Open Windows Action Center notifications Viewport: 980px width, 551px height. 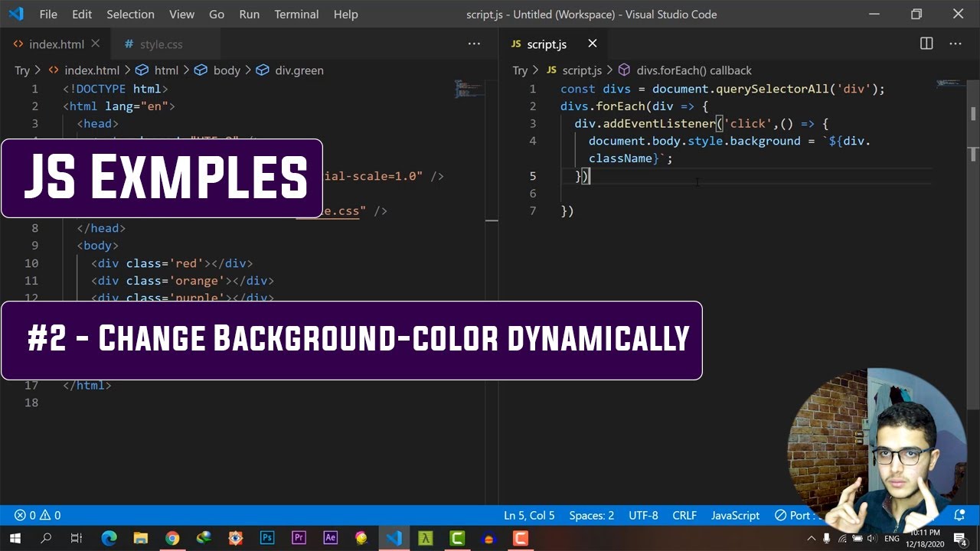click(960, 539)
